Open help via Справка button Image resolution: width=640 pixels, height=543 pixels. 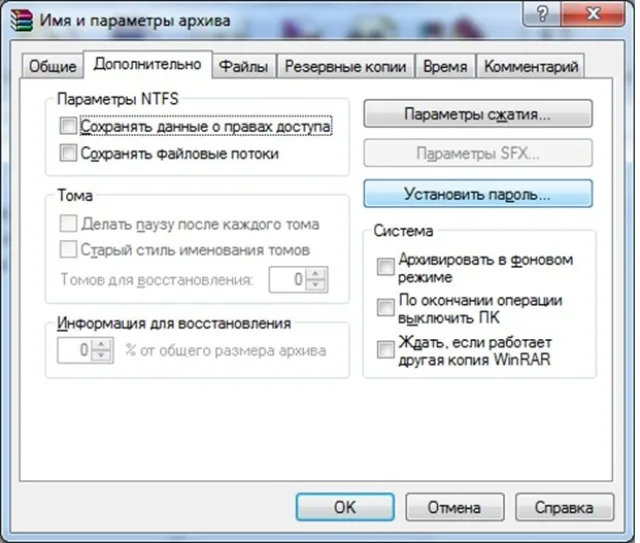click(x=564, y=507)
